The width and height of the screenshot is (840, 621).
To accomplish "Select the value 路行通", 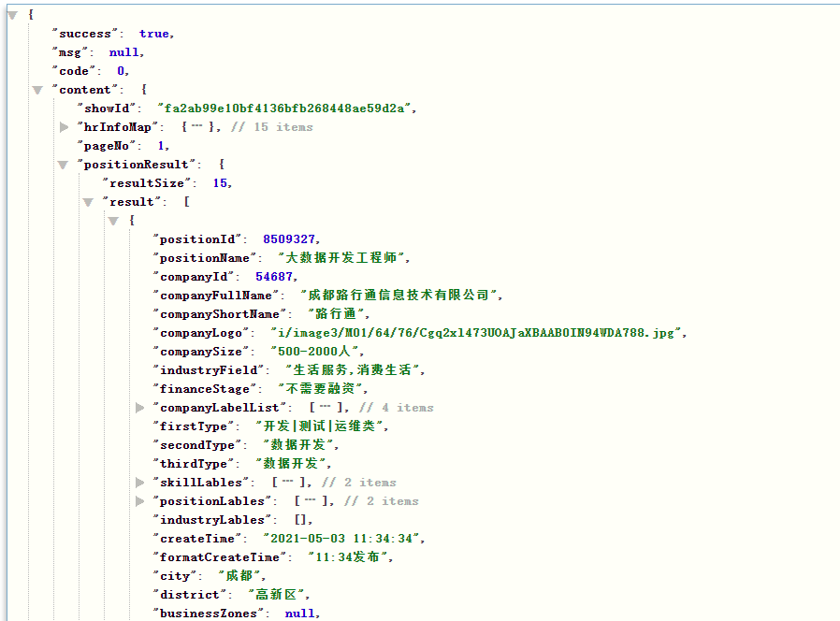I will pos(336,314).
